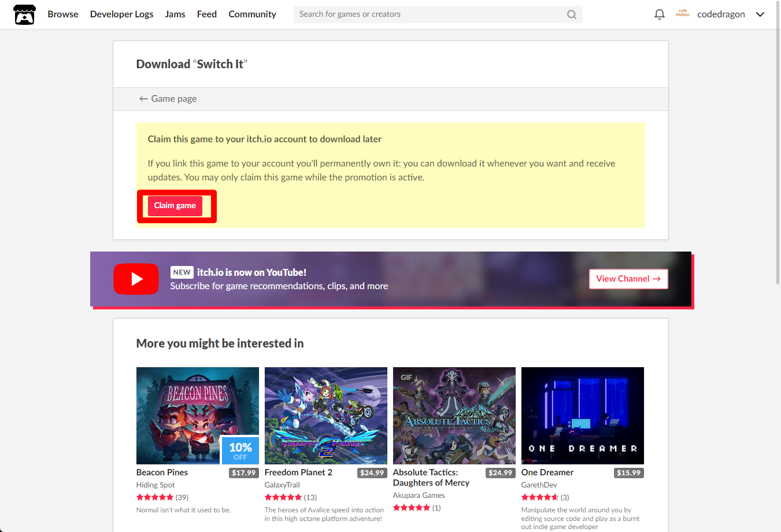The height and width of the screenshot is (532, 781).
Task: Click the 'itch.io is now on YouTube!' headline
Action: click(252, 272)
